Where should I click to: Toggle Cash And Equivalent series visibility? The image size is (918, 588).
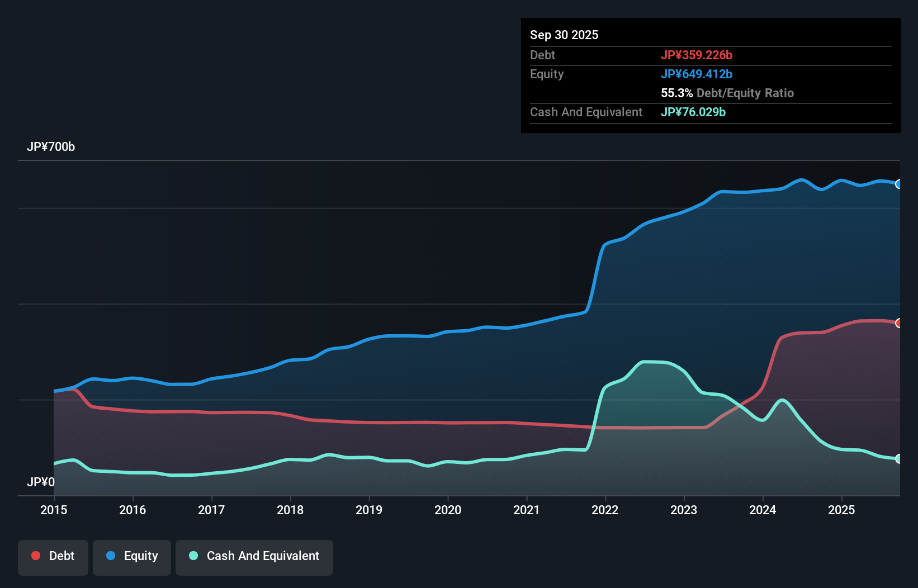click(254, 557)
